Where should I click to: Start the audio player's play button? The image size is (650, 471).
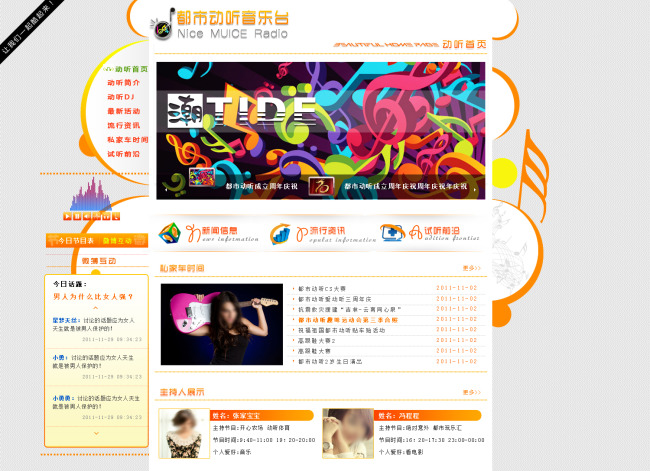point(67,216)
